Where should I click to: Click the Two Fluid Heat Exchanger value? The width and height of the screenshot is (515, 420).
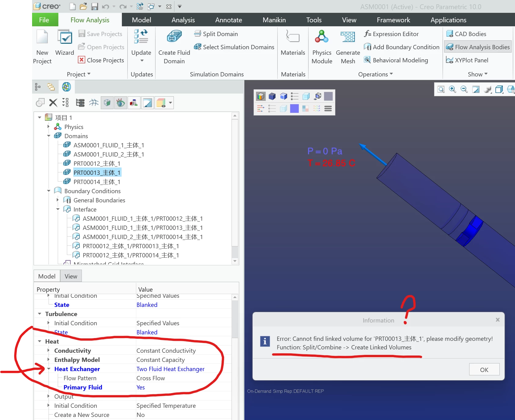click(170, 369)
